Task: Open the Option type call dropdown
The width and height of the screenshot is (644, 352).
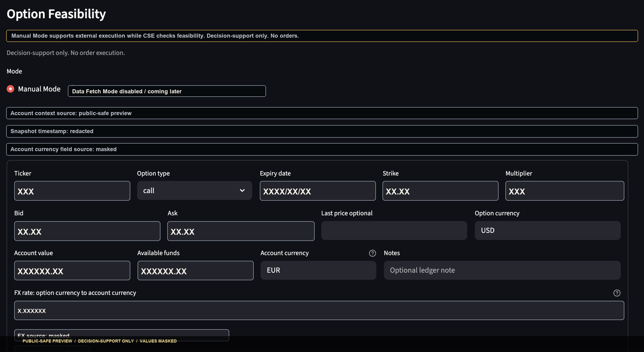Action: (x=194, y=190)
